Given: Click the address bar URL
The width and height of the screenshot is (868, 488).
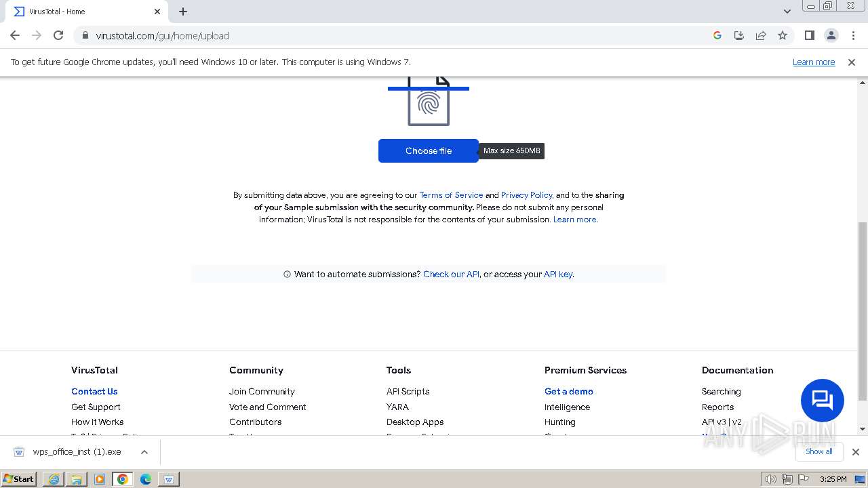Looking at the screenshot, I should pos(163,36).
